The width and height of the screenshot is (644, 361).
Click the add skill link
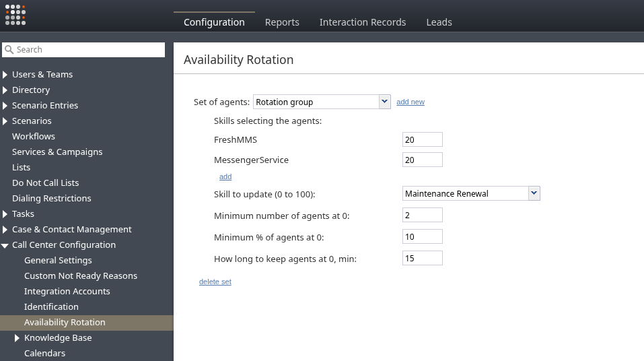pos(225,177)
